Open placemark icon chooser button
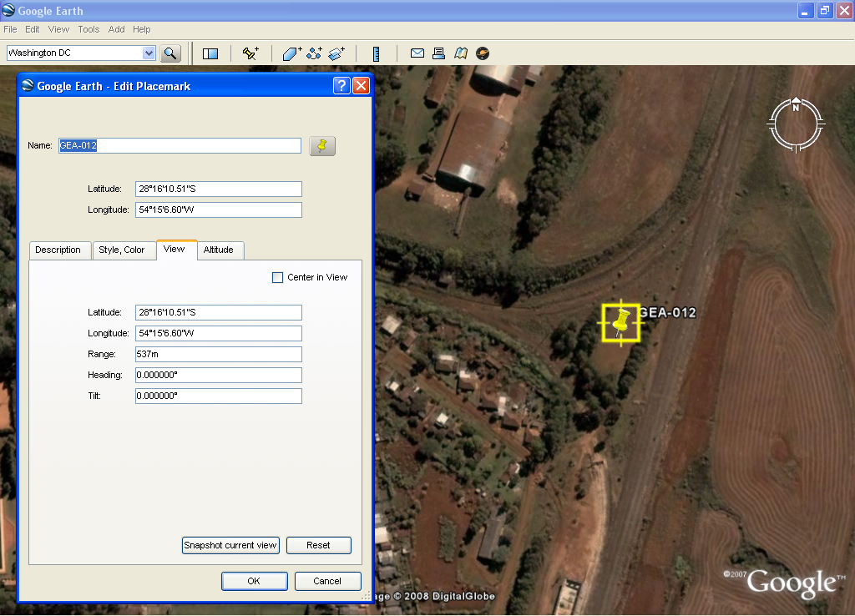855x616 pixels. 322,146
